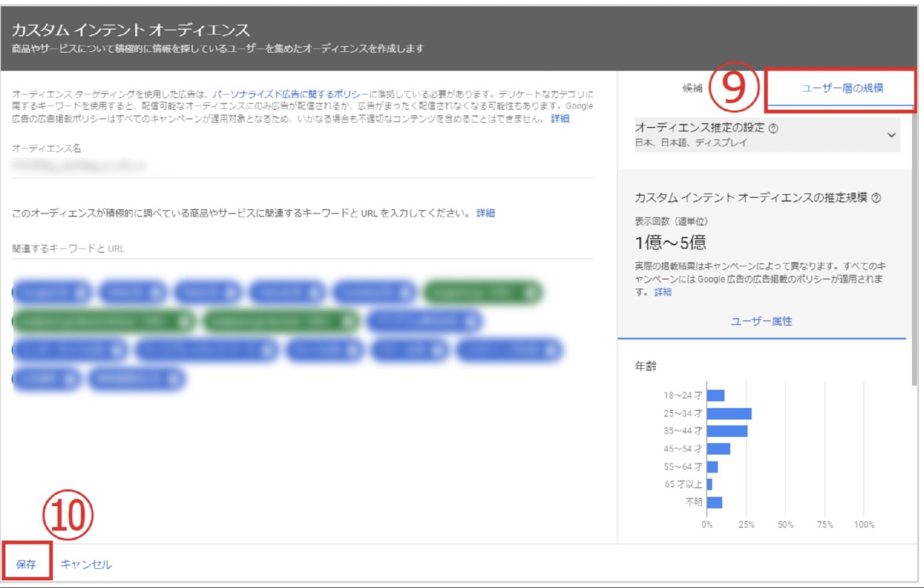The width and height of the screenshot is (924, 588).
Task: Click the 25〜34才 bar in age chart
Action: coord(729,413)
